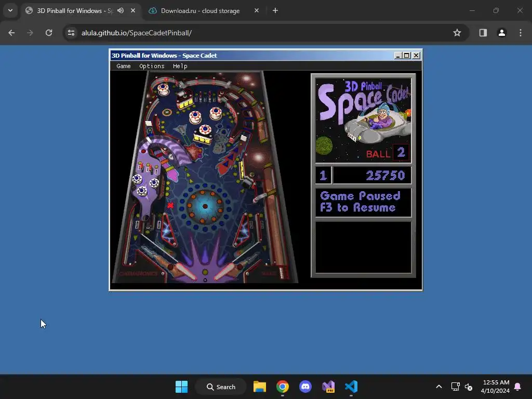Close the Download.ru tab

257,10
